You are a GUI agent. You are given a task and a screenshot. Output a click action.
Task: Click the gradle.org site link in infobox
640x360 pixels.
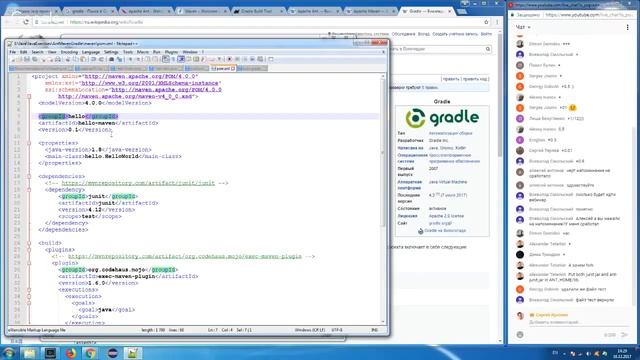coord(440,223)
